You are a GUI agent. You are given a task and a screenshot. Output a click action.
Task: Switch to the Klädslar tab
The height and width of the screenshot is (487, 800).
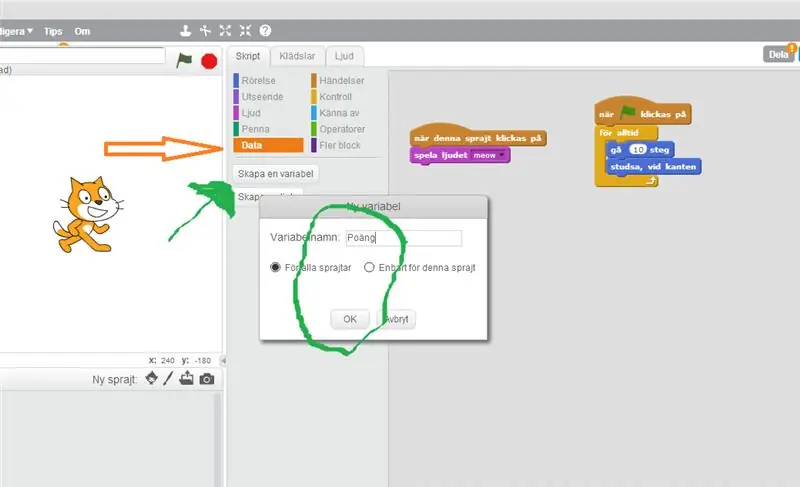pos(297,56)
